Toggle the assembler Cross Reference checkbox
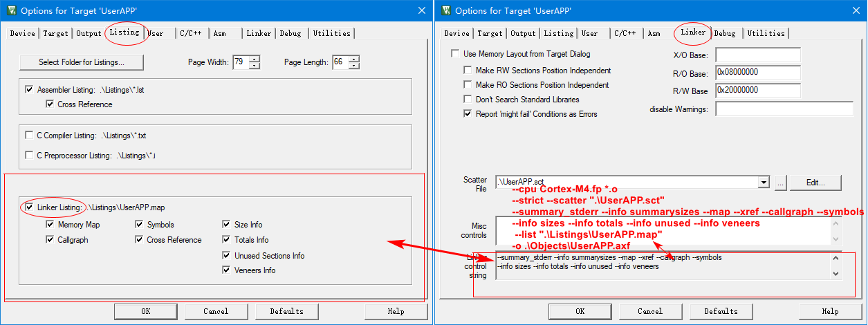 click(x=50, y=104)
